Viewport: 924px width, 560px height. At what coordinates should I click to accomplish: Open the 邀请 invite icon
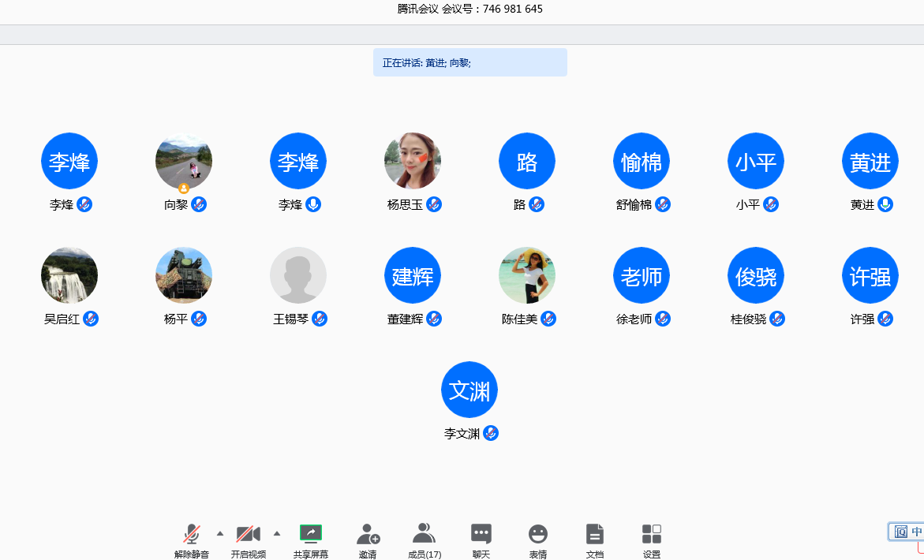368,535
